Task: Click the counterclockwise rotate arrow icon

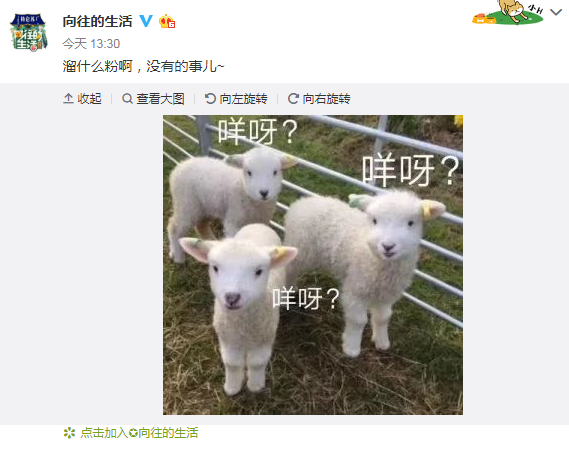Action: coord(210,98)
